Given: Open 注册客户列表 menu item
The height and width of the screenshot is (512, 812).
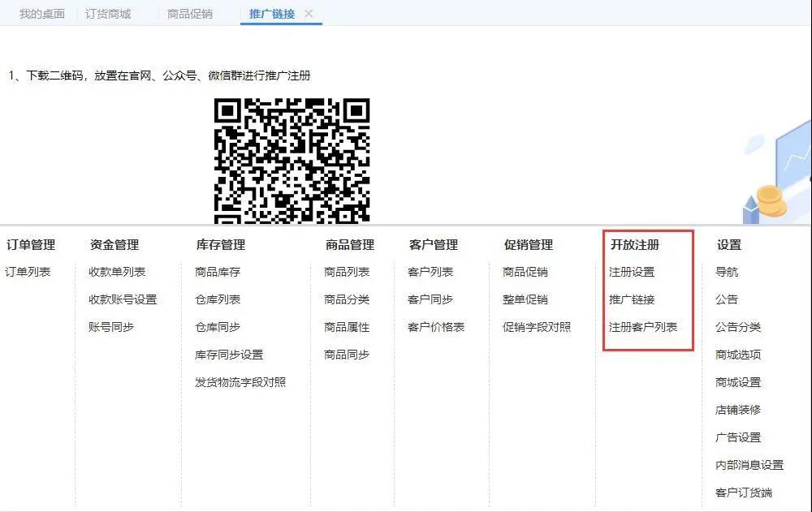Looking at the screenshot, I should (x=643, y=327).
